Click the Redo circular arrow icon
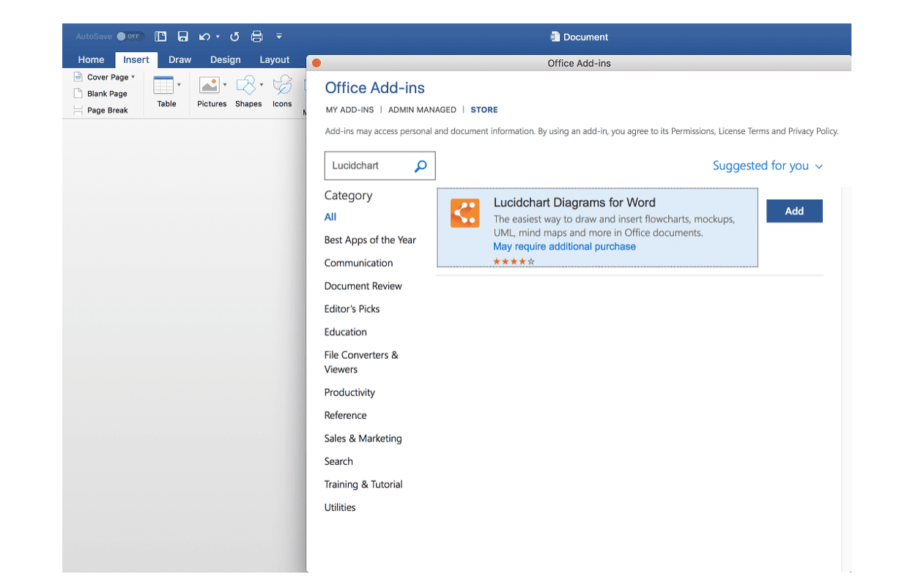The height and width of the screenshot is (588, 899). point(234,37)
